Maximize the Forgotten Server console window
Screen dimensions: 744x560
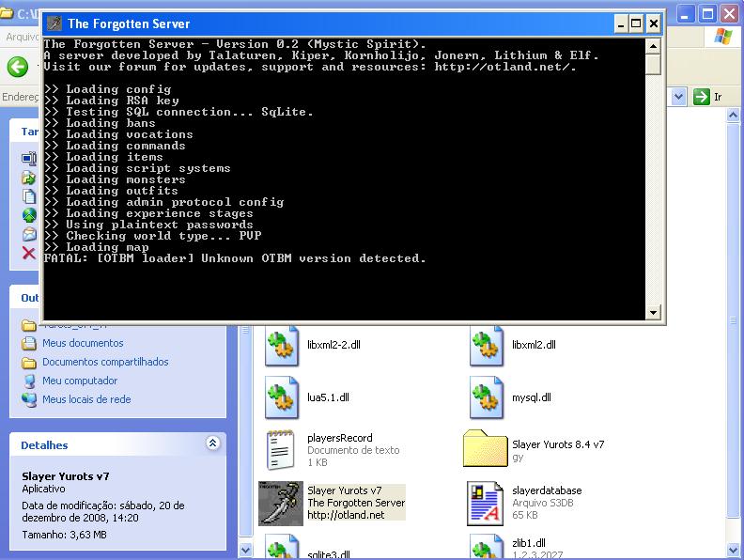[x=636, y=23]
